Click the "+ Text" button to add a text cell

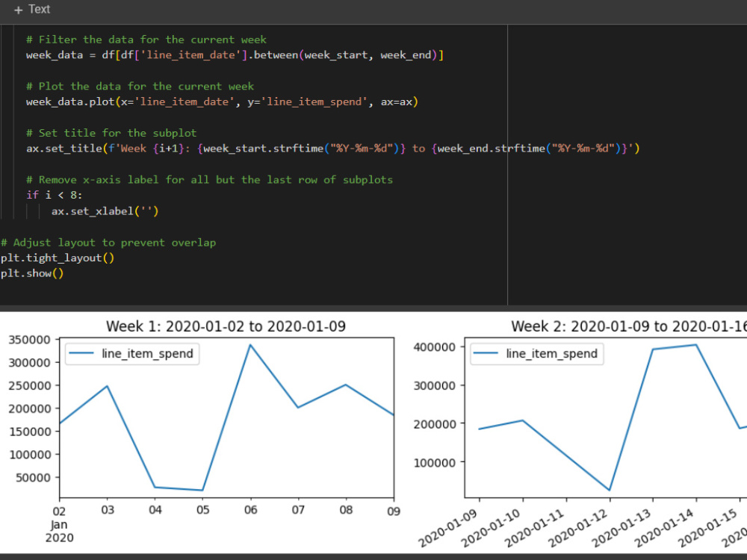[x=31, y=9]
